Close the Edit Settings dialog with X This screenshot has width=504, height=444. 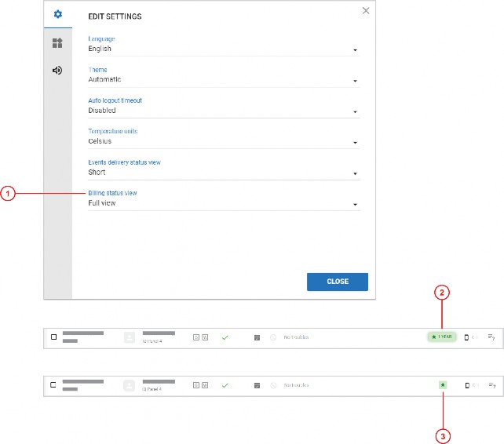coord(366,11)
